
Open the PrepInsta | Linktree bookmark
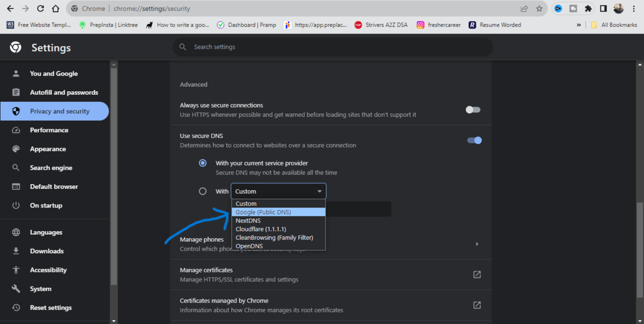[108, 25]
